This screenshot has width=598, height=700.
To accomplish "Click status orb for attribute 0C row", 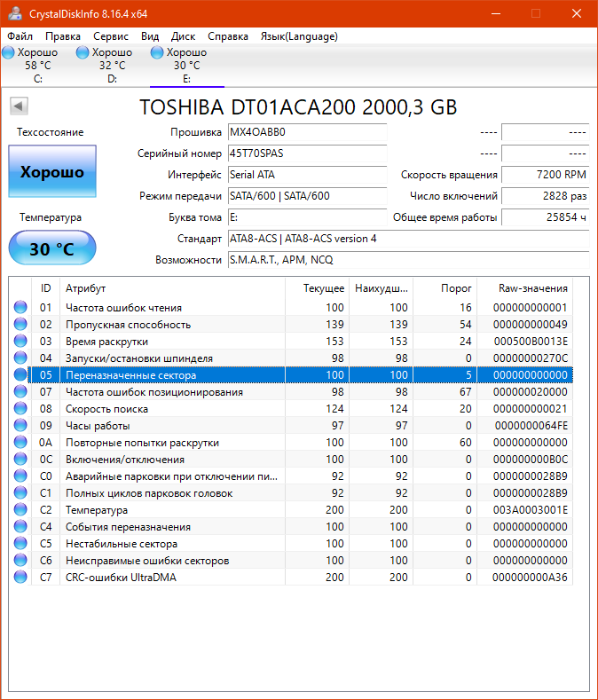I will tap(20, 459).
